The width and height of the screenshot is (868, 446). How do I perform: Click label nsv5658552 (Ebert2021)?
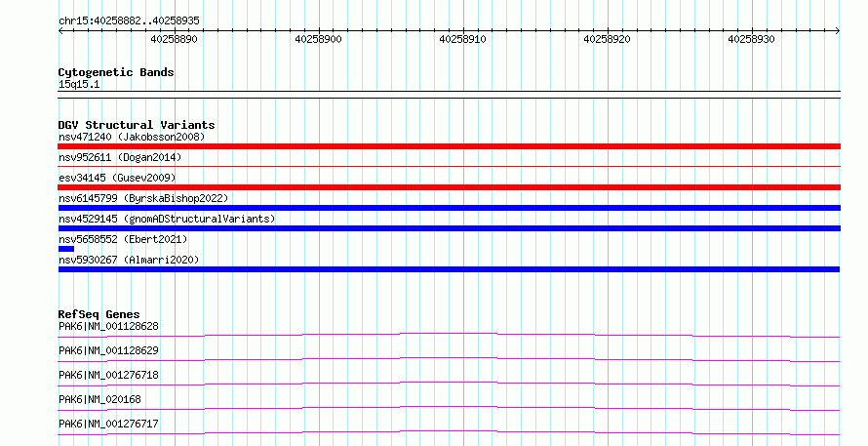(123, 239)
